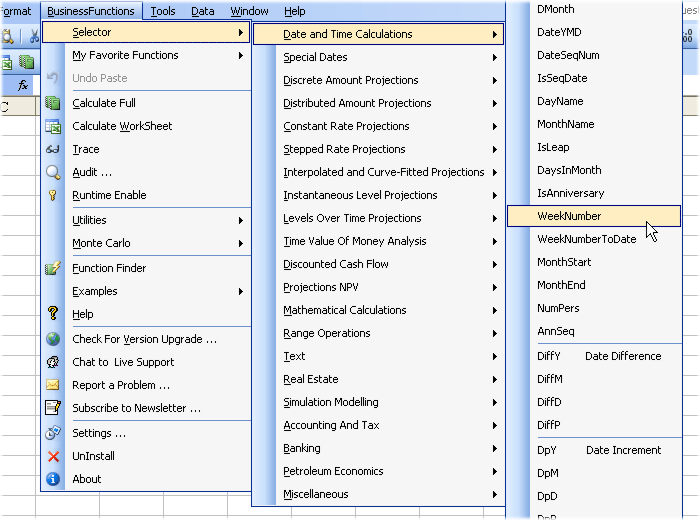Click the scissors Cut toolbar icon
The image size is (700, 520).
point(34,36)
